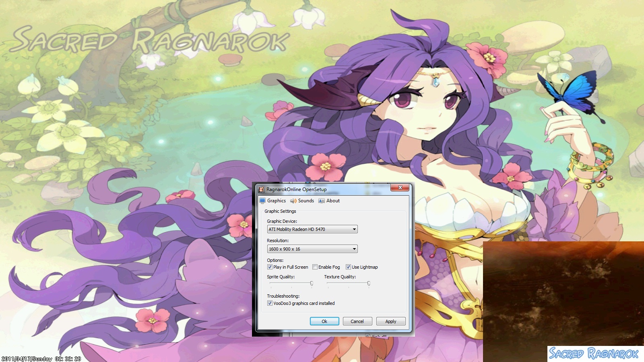Expand the Graphic Device dropdown
The image size is (644, 362).
pyautogui.click(x=312, y=229)
